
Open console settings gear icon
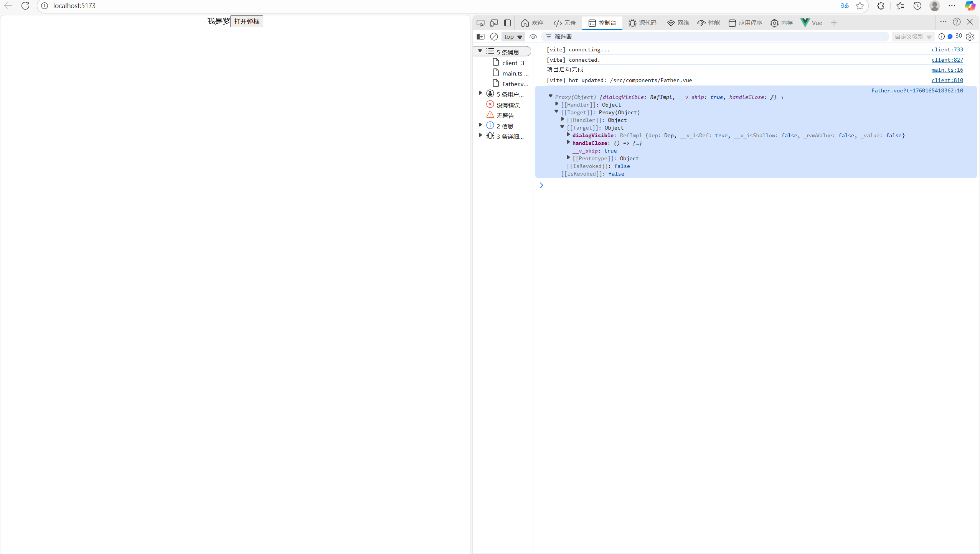tap(970, 37)
